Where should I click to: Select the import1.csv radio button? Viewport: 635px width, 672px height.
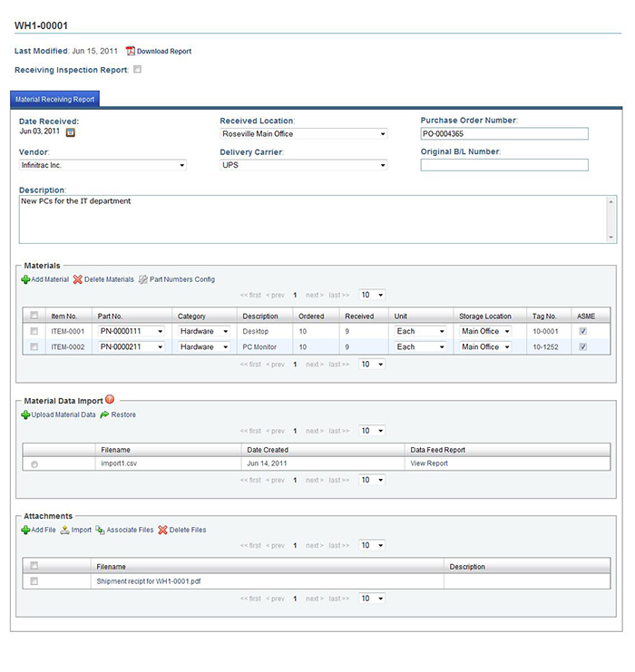(x=34, y=464)
